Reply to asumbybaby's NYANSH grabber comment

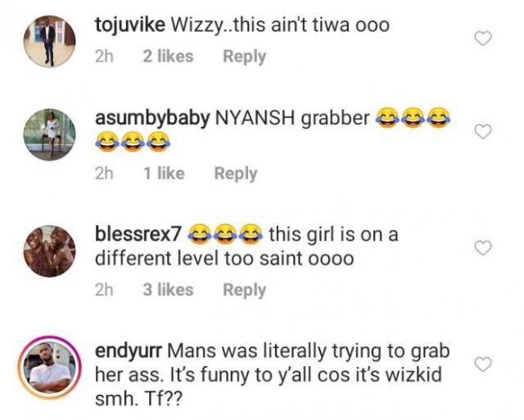pos(236,173)
